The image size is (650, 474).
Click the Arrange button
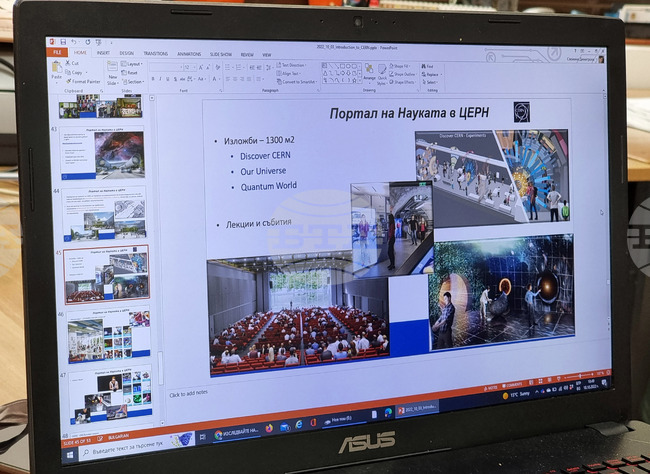(369, 73)
